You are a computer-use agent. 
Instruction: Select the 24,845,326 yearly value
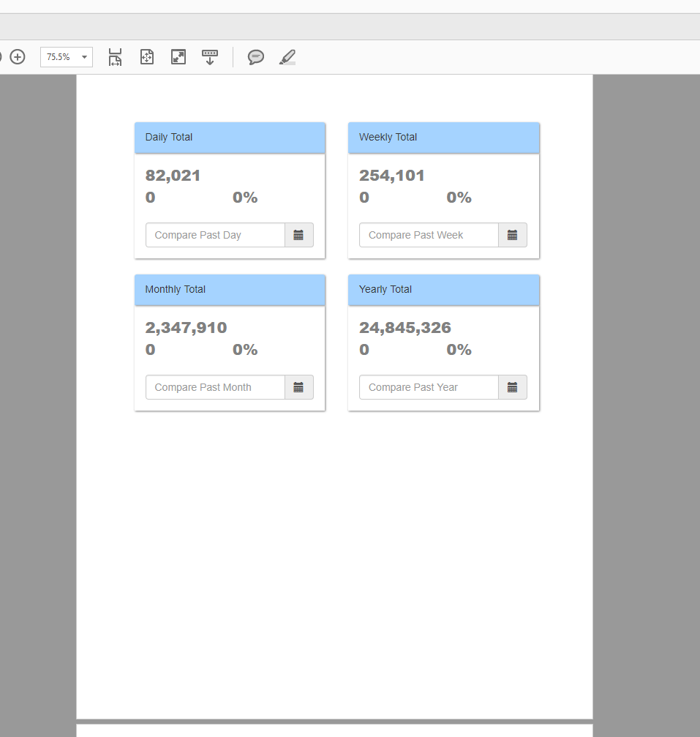pos(405,328)
